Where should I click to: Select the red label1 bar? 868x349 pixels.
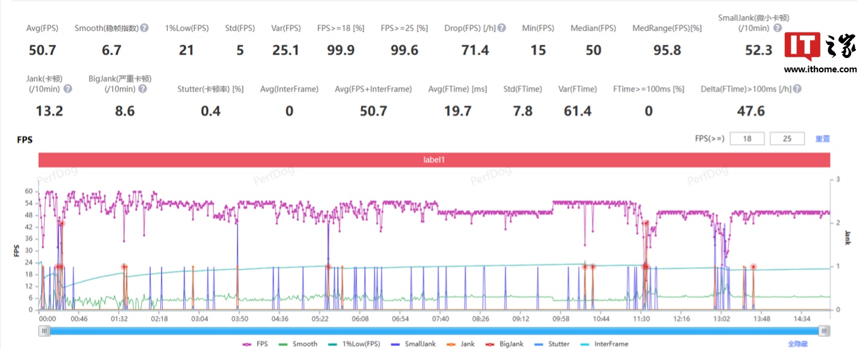[x=434, y=160]
